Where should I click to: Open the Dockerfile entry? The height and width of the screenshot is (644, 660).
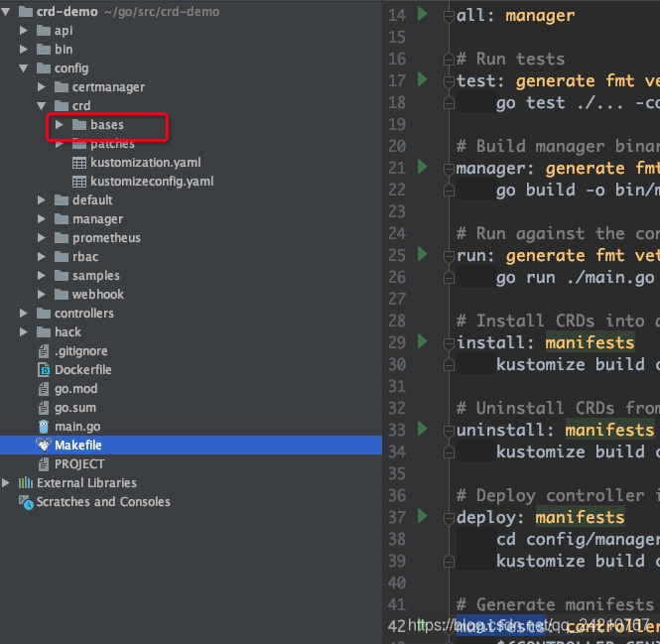(83, 370)
